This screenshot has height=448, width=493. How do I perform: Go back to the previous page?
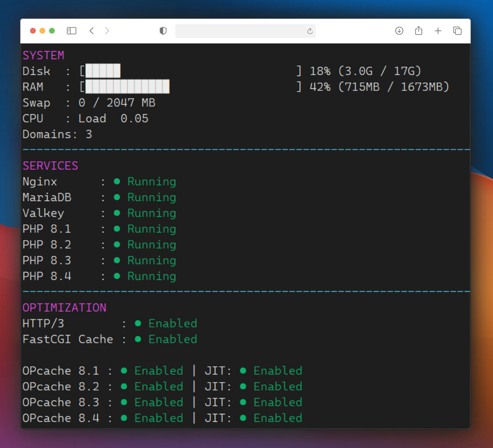click(x=92, y=31)
